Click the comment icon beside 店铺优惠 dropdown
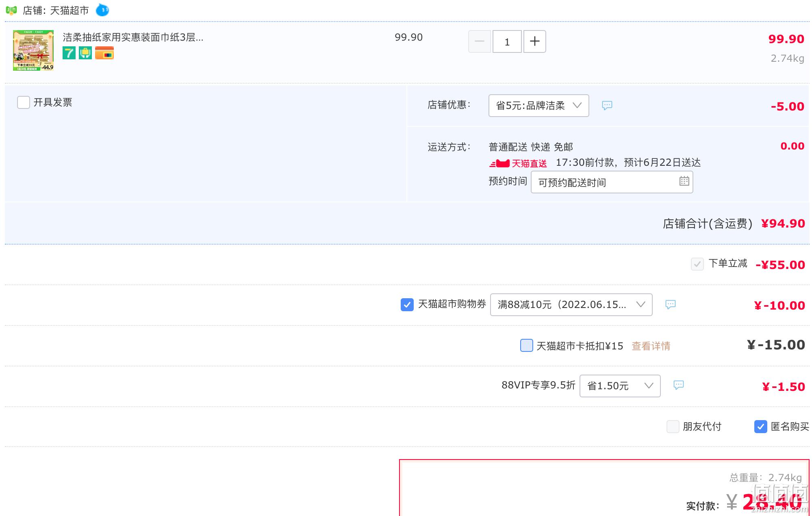This screenshot has width=812, height=516. (607, 106)
